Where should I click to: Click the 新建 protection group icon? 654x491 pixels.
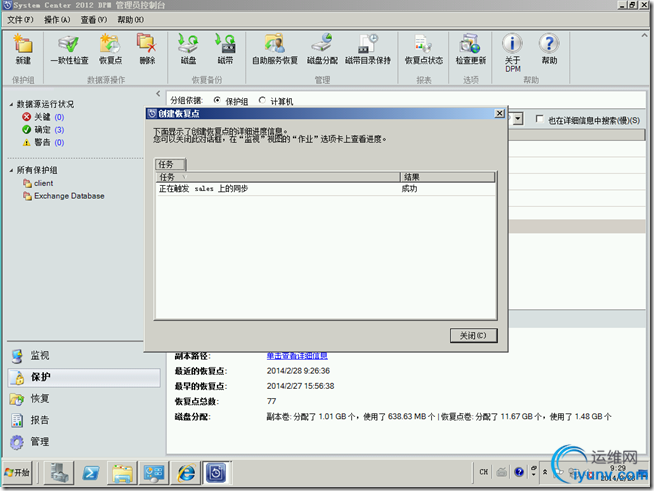pyautogui.click(x=23, y=49)
